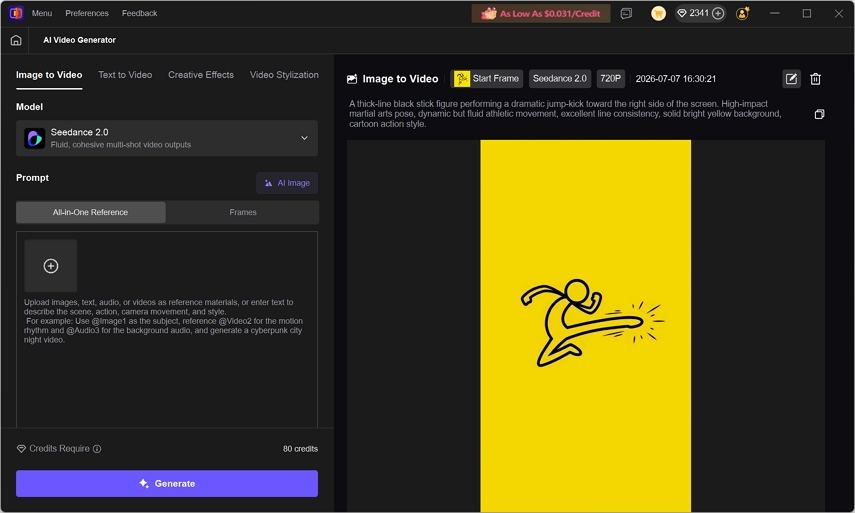
Task: Click the AI Video Generator title
Action: (x=80, y=40)
